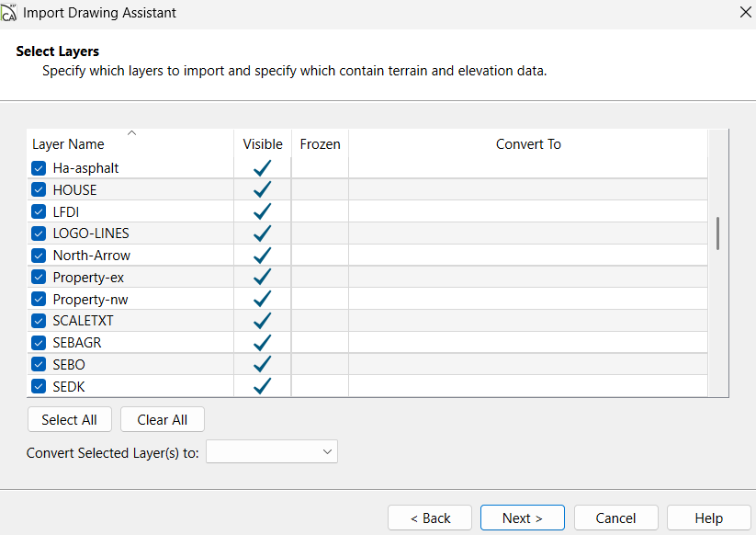Image resolution: width=756 pixels, height=535 pixels.
Task: Open the Convert Selected Layer(s) to dropdown
Action: coord(272,451)
